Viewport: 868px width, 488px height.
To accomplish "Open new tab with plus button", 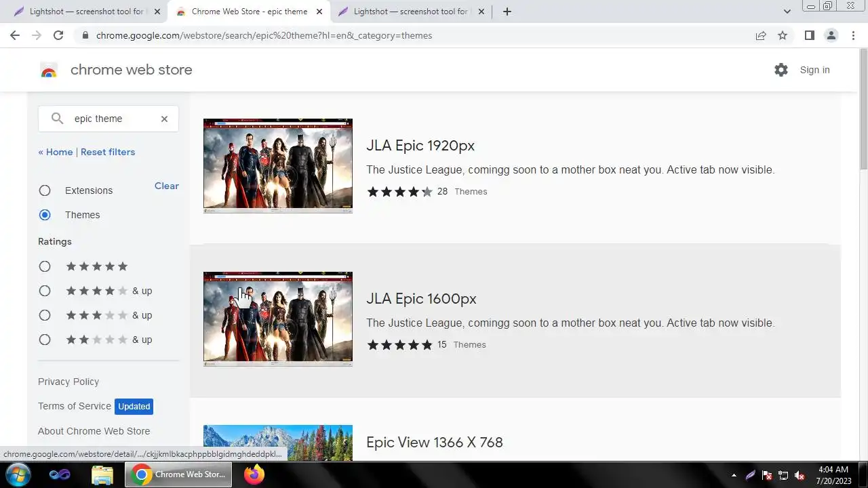I will click(x=507, y=12).
